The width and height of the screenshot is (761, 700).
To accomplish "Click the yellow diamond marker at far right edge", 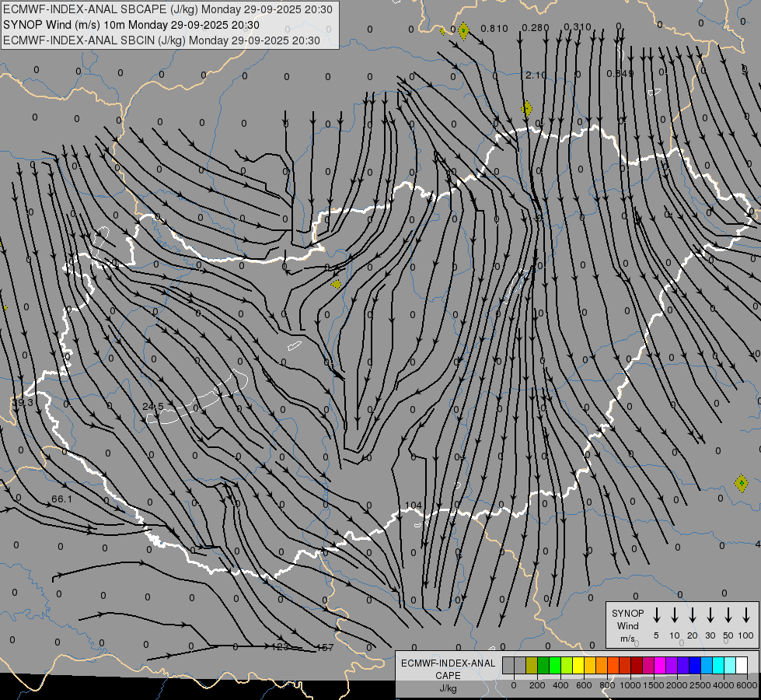I will pos(742,483).
